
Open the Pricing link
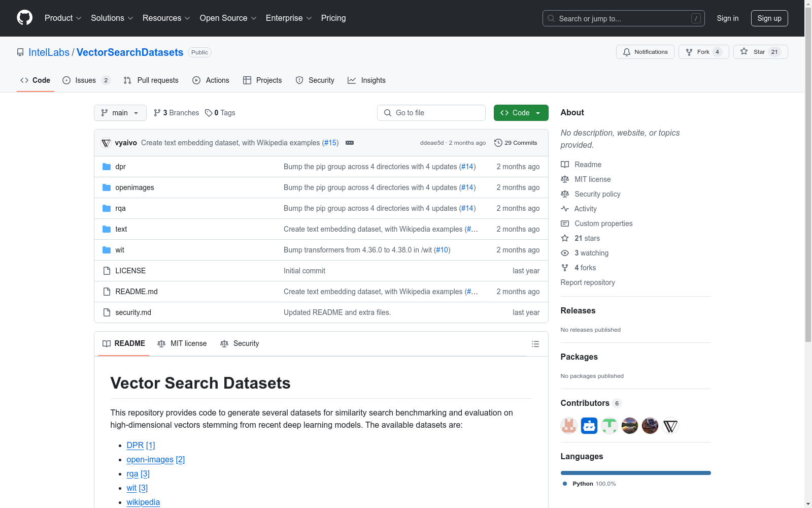point(333,18)
